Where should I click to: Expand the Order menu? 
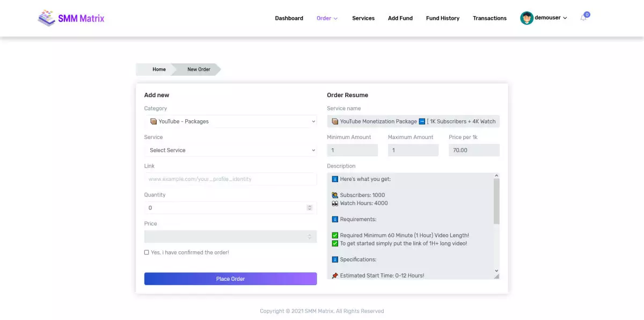click(x=327, y=18)
